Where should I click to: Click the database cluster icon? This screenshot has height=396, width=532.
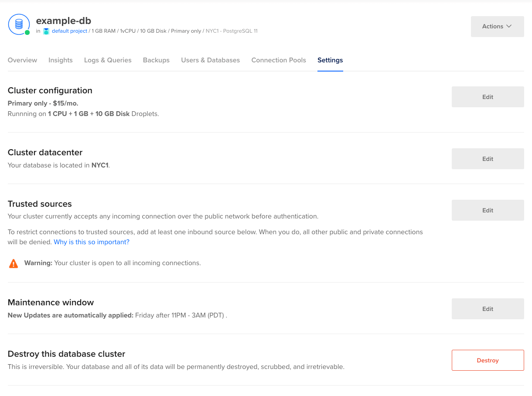tap(19, 24)
